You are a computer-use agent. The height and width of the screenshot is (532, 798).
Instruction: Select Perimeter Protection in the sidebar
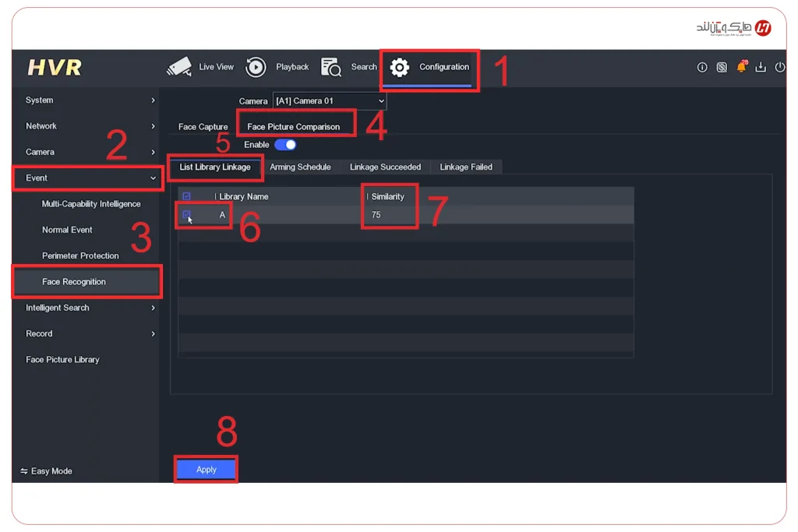(x=80, y=255)
